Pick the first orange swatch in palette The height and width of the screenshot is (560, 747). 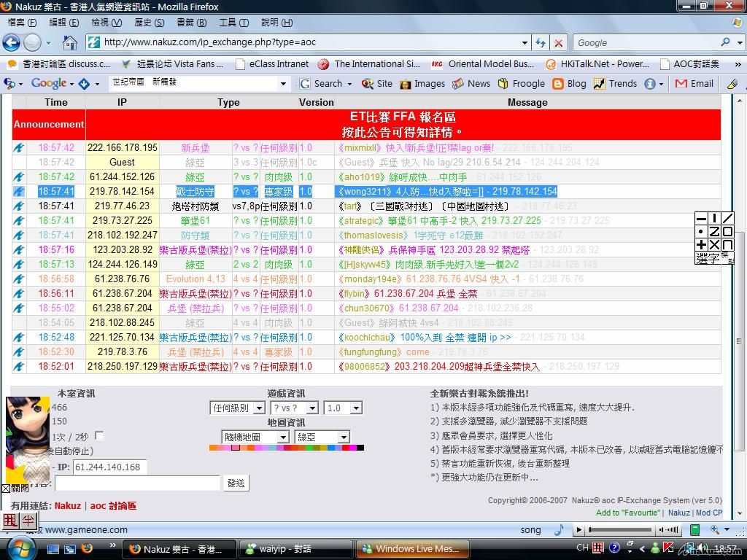coord(213,448)
